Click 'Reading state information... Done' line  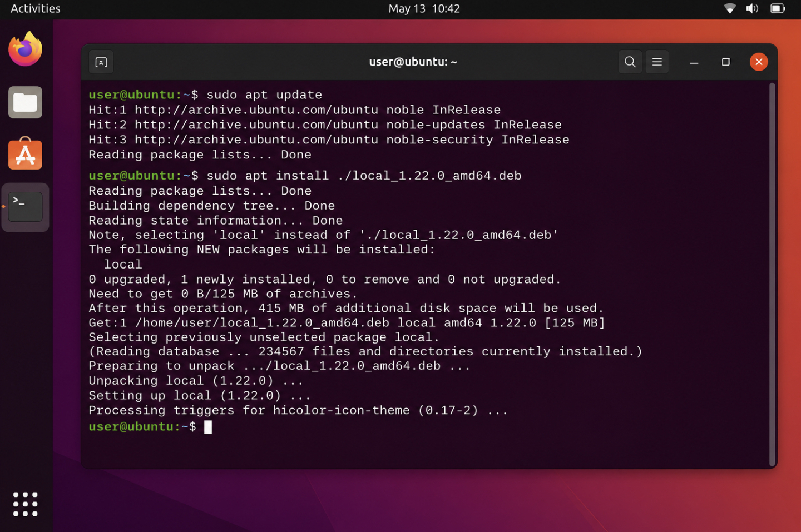tap(215, 221)
